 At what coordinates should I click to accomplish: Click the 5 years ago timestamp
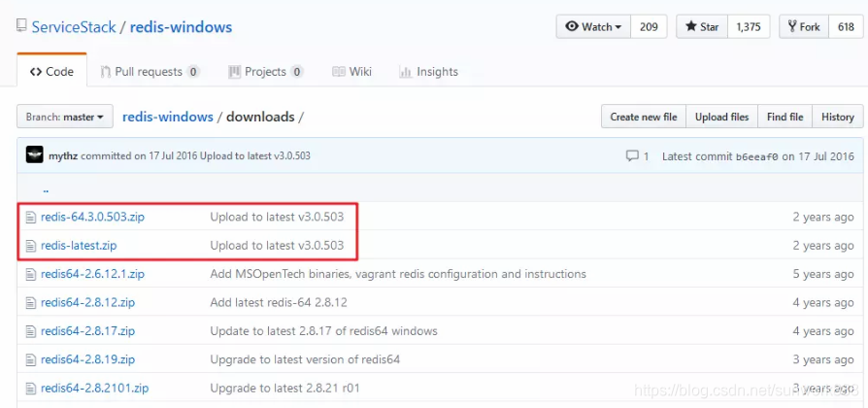(x=823, y=274)
